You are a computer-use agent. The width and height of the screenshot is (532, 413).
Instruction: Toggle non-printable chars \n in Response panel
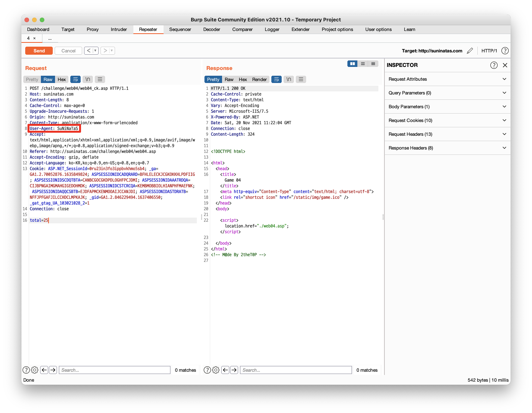tap(289, 80)
